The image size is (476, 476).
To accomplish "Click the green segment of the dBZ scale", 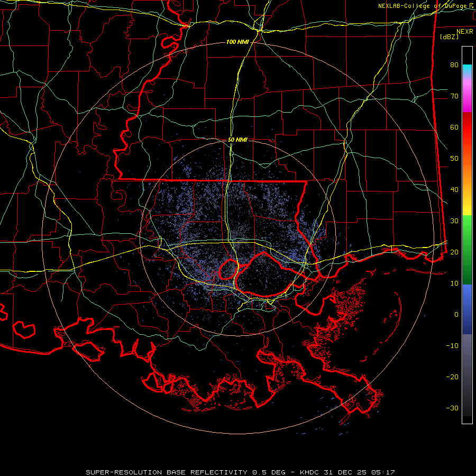I will click(467, 250).
